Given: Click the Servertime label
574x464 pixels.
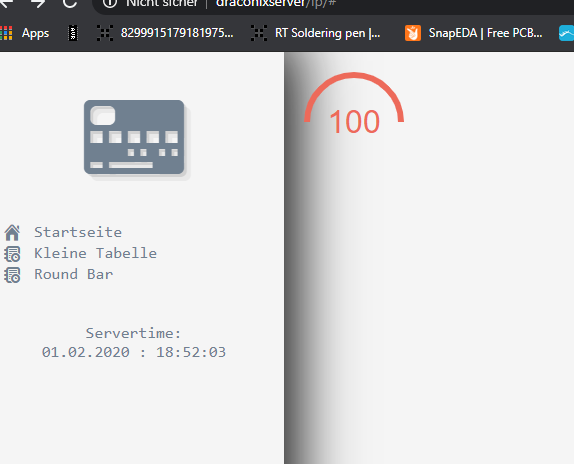Looking at the screenshot, I should point(134,333).
